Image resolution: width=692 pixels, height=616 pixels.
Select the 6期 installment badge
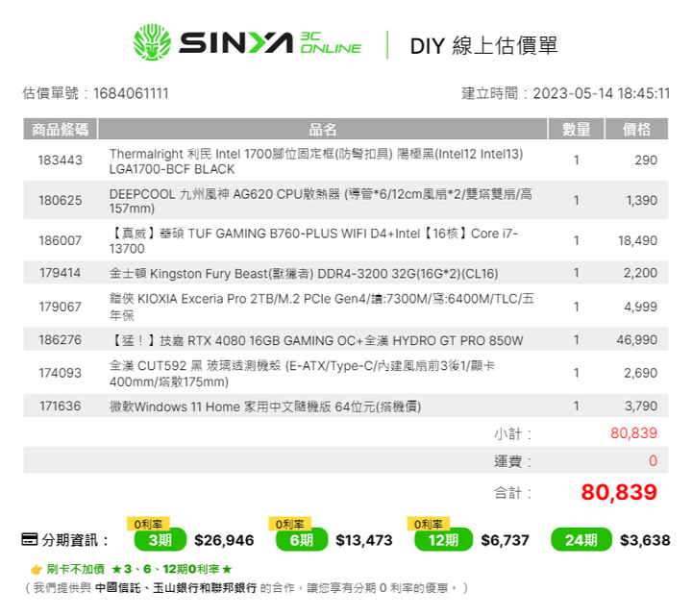[x=302, y=540]
